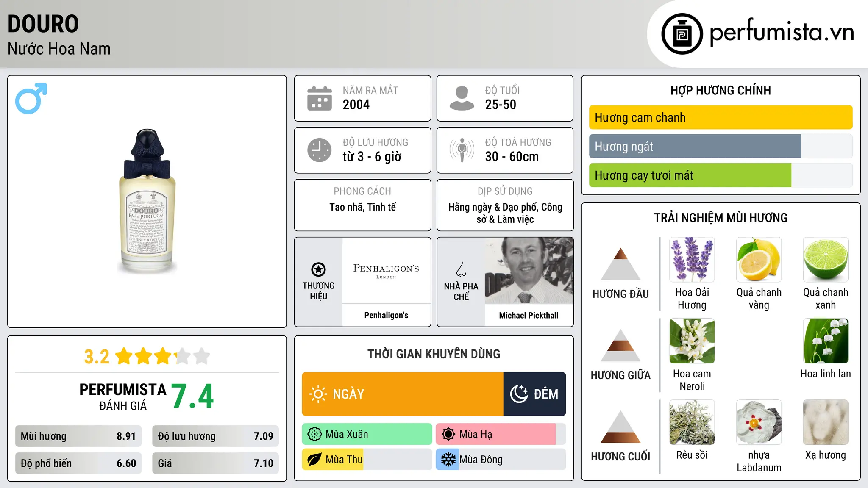The width and height of the screenshot is (868, 488).
Task: Click the Dịp sử dụng label
Action: click(505, 191)
